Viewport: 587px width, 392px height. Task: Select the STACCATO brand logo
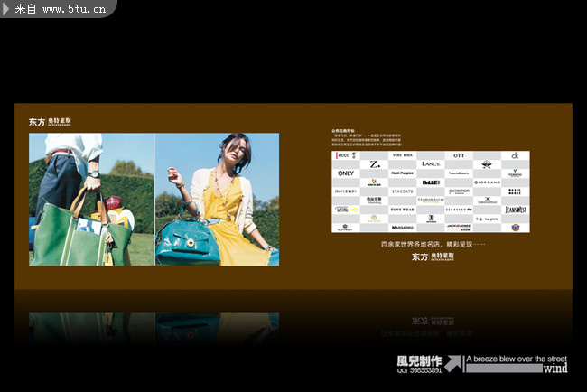[403, 191]
